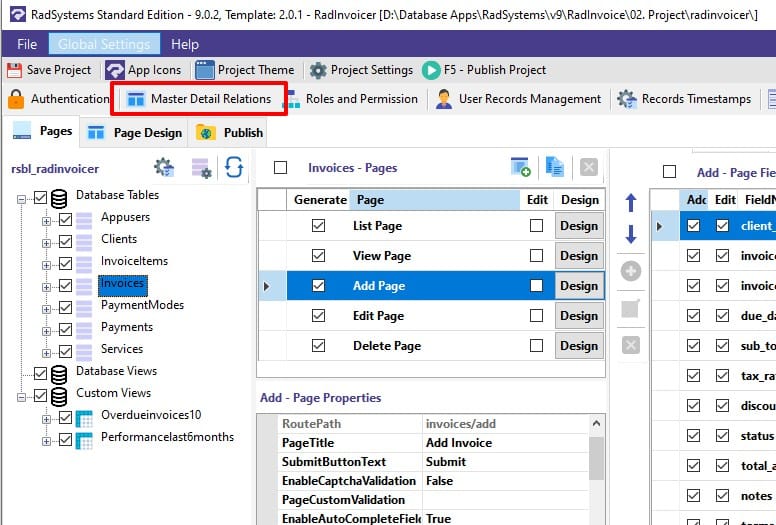Toggle select-all checkbox beside Invoices - Pages
Viewport: 776px width, 525px height.
pos(281,168)
